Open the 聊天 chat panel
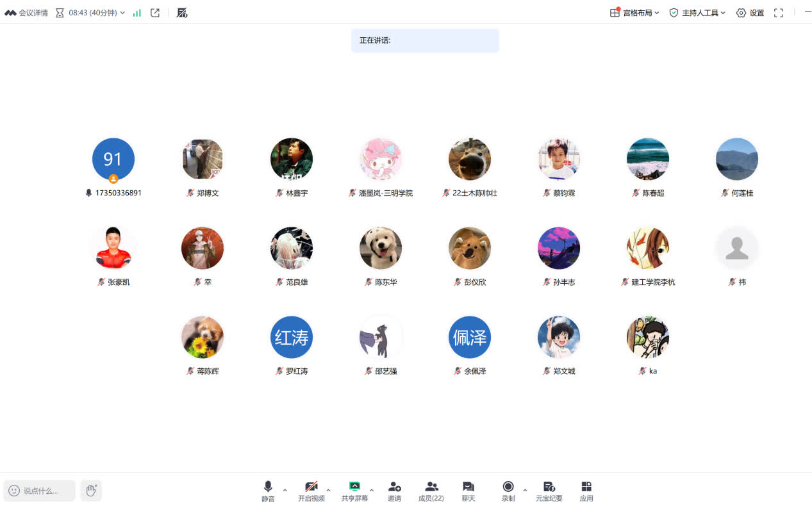812x506 pixels. [x=468, y=491]
